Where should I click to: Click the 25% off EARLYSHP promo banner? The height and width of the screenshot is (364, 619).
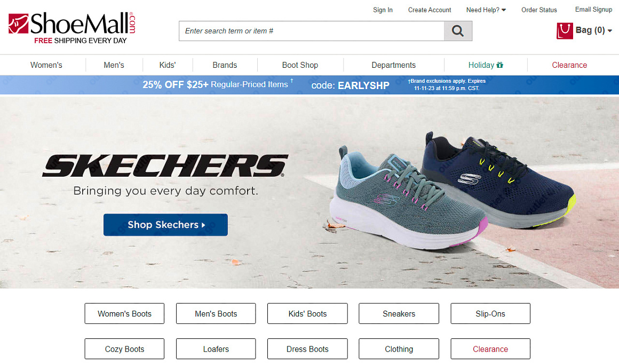click(x=309, y=85)
